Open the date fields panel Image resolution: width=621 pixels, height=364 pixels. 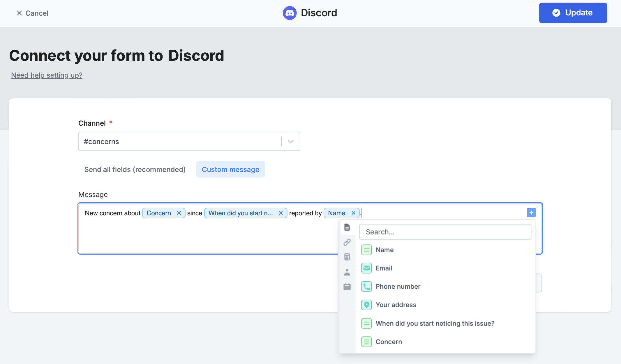347,287
